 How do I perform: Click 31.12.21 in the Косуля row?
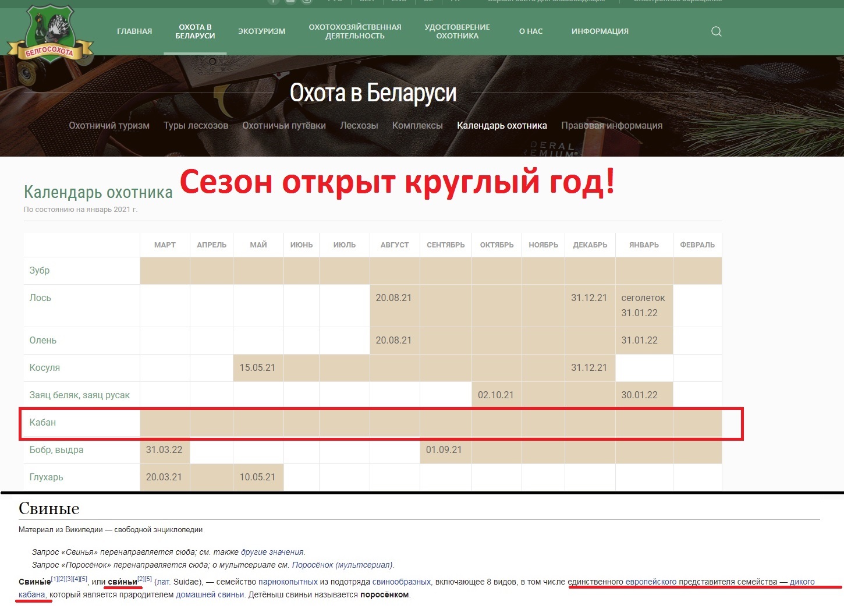pyautogui.click(x=589, y=368)
